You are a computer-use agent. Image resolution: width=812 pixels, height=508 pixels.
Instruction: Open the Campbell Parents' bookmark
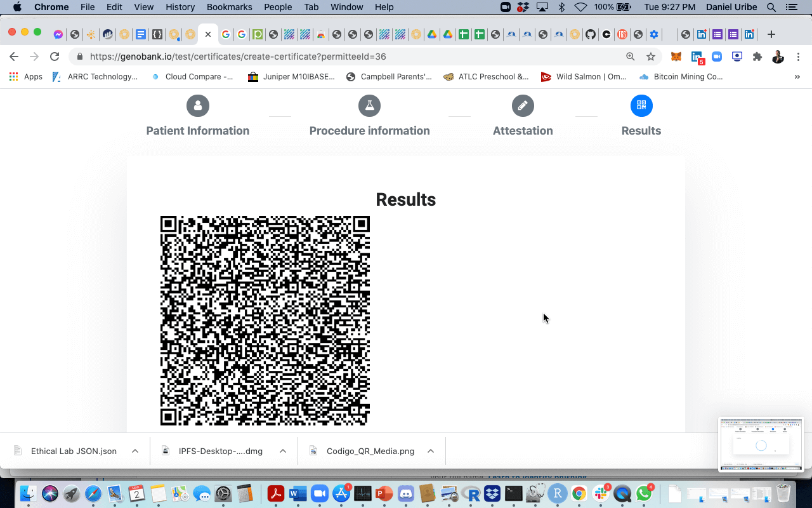coord(389,77)
